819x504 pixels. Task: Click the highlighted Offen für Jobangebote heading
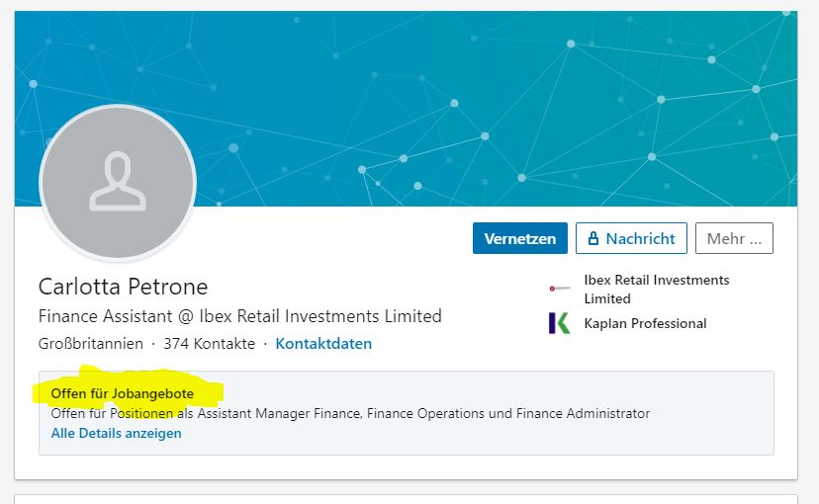(123, 393)
